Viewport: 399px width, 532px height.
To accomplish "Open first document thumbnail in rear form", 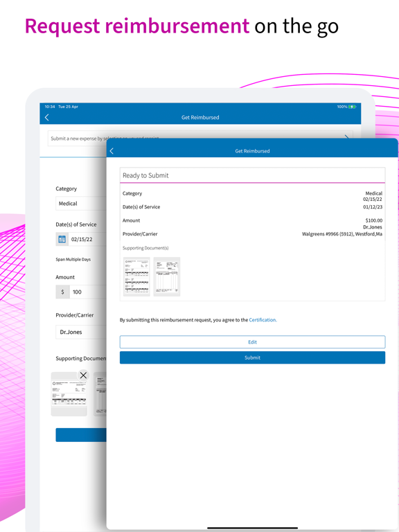I will click(69, 394).
